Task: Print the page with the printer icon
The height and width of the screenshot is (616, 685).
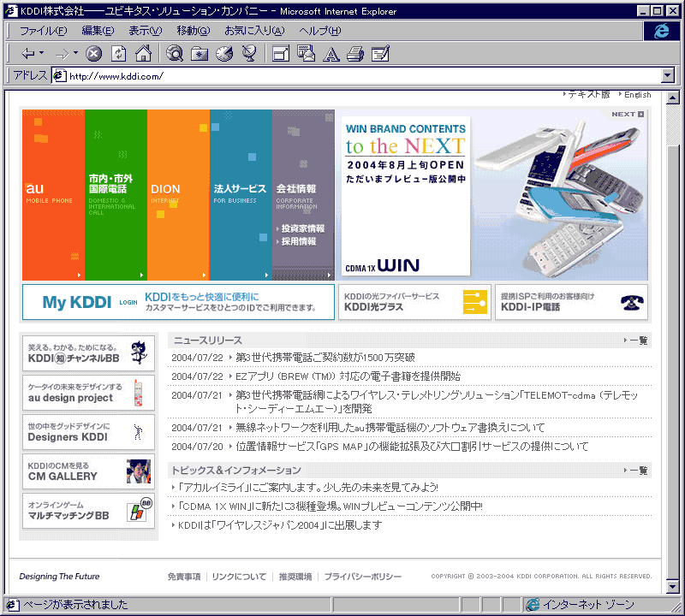Action: coord(355,54)
